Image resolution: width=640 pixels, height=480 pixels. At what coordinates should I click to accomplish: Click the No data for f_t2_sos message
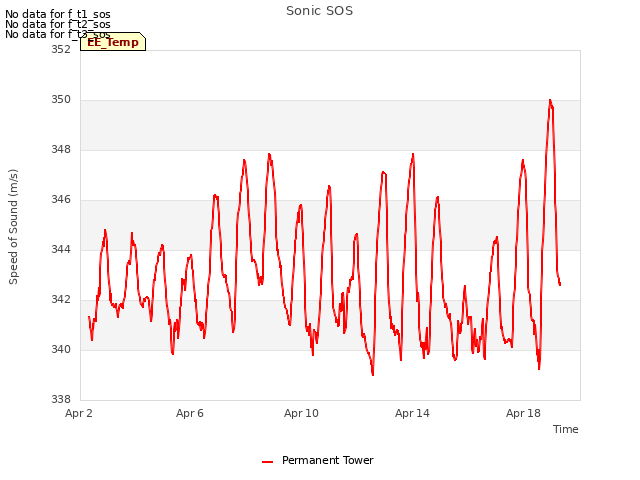58,24
